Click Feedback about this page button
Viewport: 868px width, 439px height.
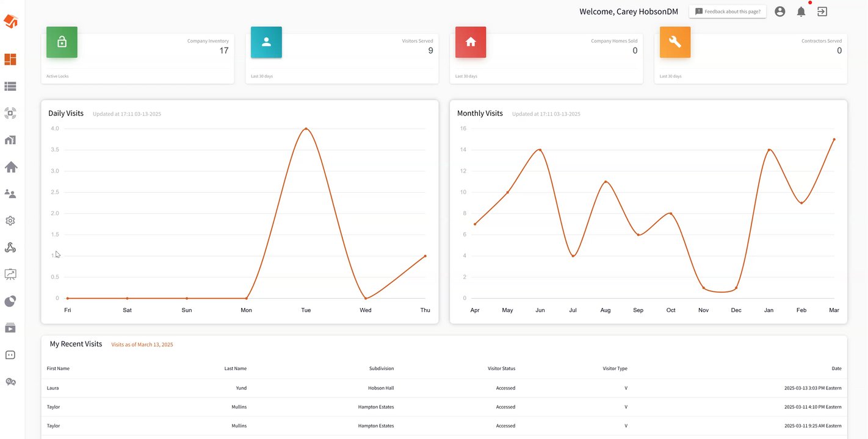[x=728, y=12]
